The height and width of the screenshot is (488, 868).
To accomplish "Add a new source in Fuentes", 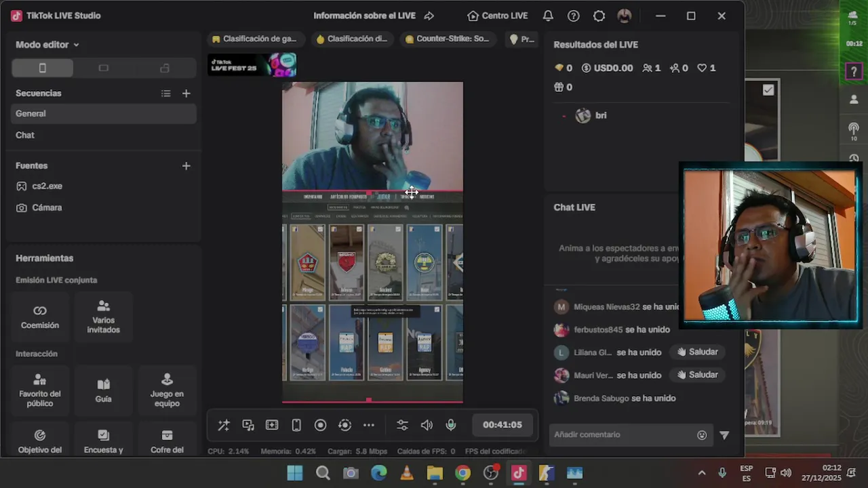I will tap(186, 165).
